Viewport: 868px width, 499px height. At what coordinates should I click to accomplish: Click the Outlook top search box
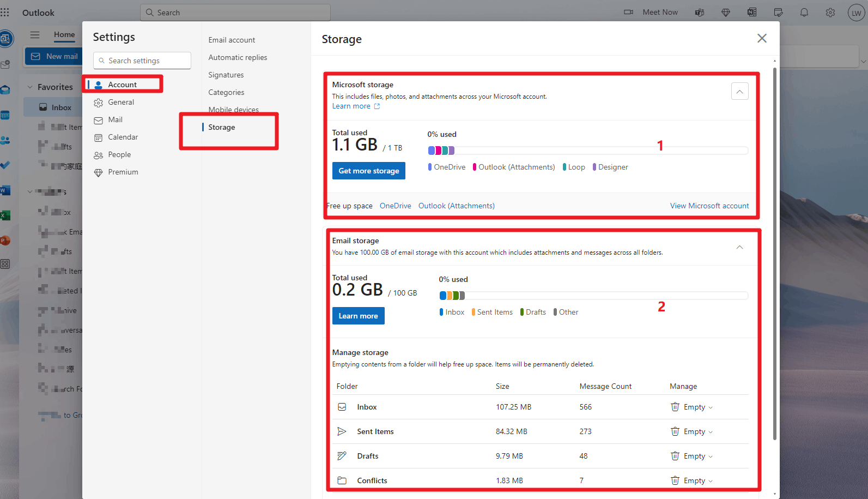(x=235, y=13)
